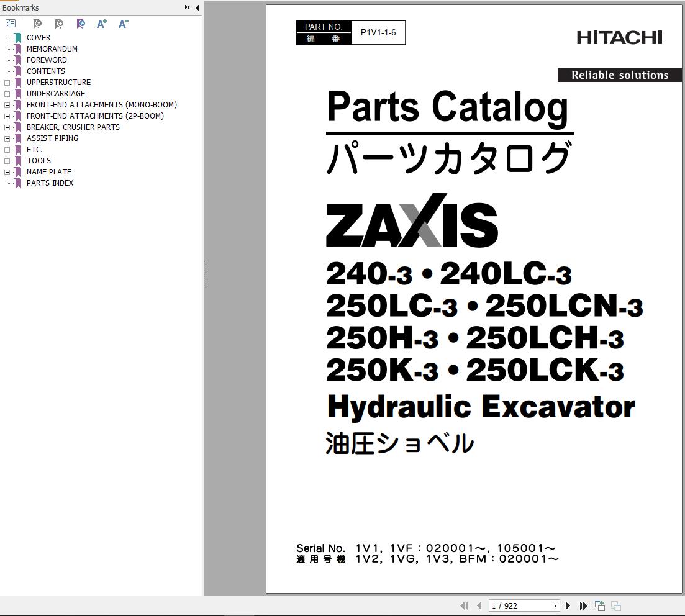Expand the UNDERCARRIAGE bookmark
Viewport: 685px width, 616px height.
pos(7,94)
